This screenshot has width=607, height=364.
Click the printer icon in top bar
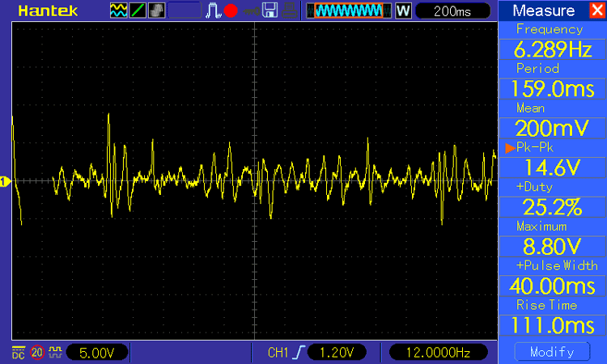coord(290,11)
